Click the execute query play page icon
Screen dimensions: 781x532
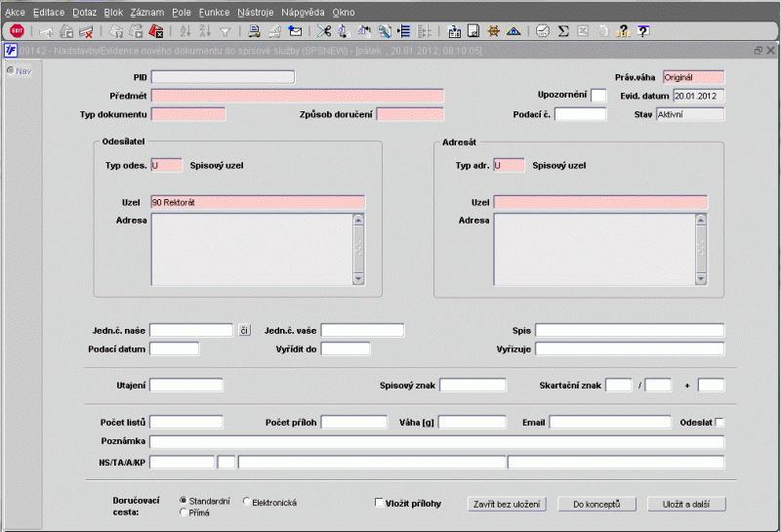136,31
